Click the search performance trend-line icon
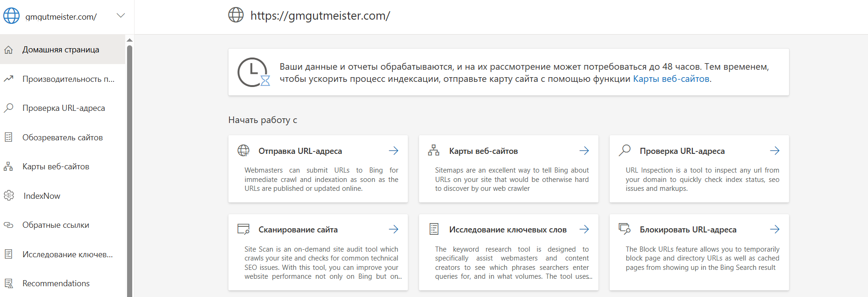868x297 pixels. pyautogui.click(x=8, y=79)
